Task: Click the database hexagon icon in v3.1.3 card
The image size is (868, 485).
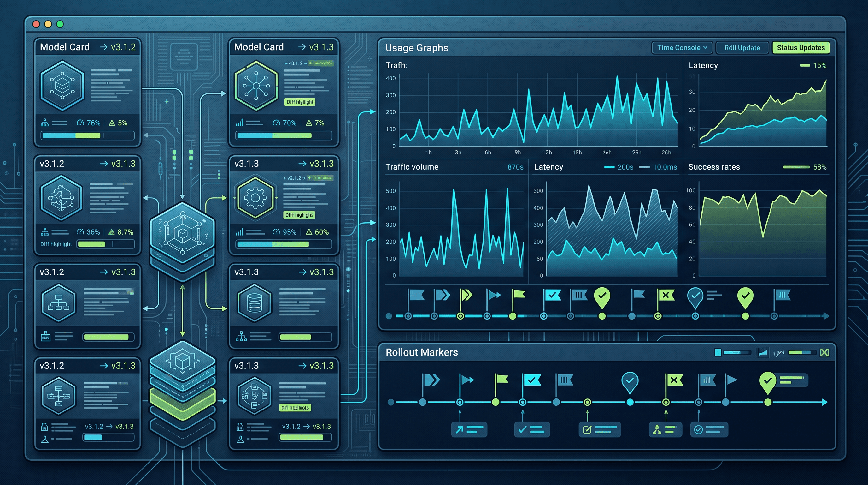Action: coord(255,302)
